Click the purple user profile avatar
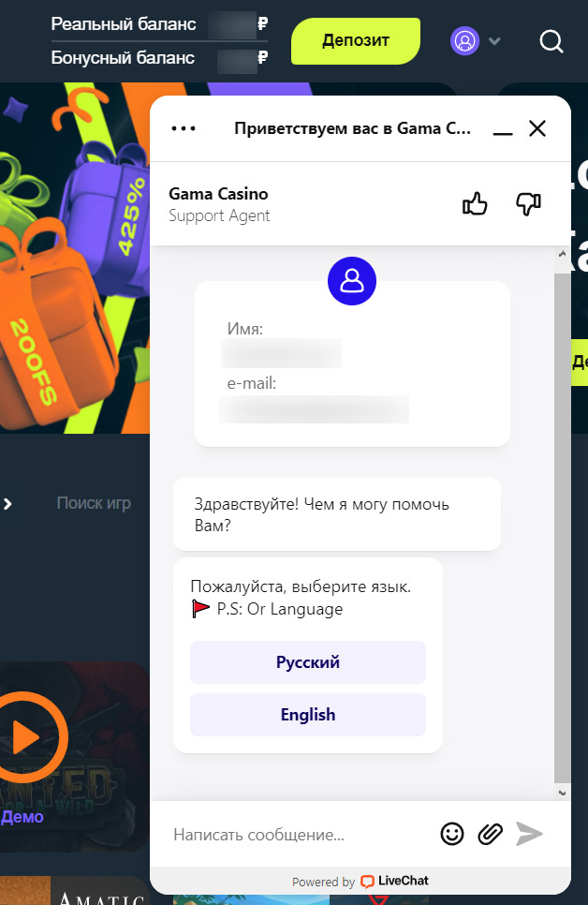588x905 pixels. click(465, 41)
